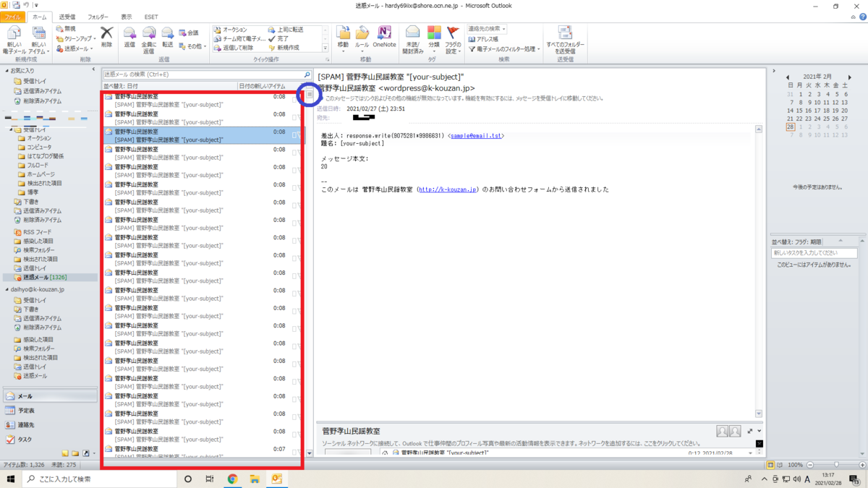
Task: Toggle 未読/開封済み read status
Action: [x=413, y=40]
